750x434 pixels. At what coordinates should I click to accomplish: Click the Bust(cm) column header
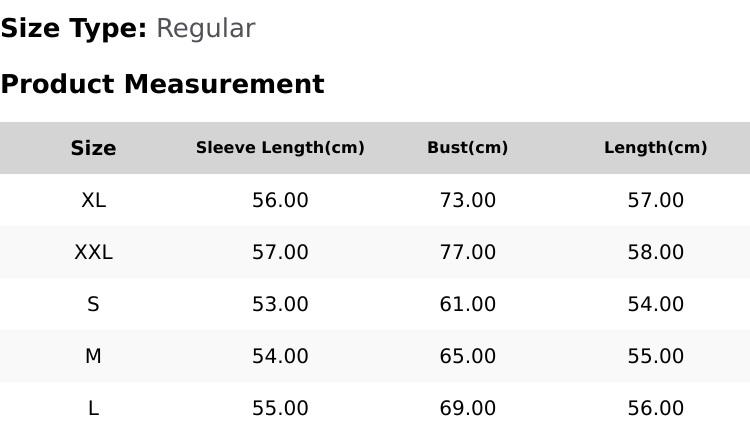tap(468, 147)
